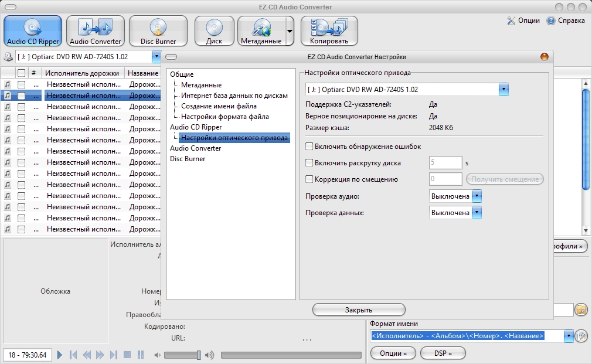Screen dimensions: 592x364
Task: Enable Коррекция по смещению checkbox
Action: tap(309, 179)
